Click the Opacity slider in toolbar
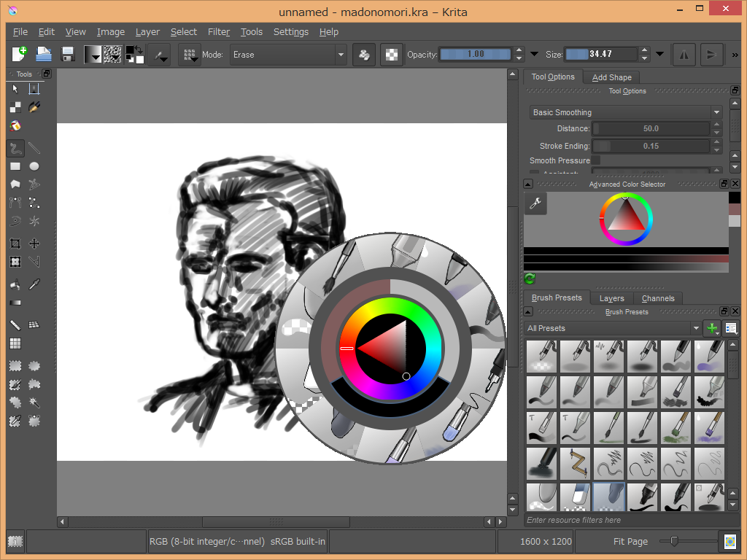747x560 pixels. click(x=476, y=55)
